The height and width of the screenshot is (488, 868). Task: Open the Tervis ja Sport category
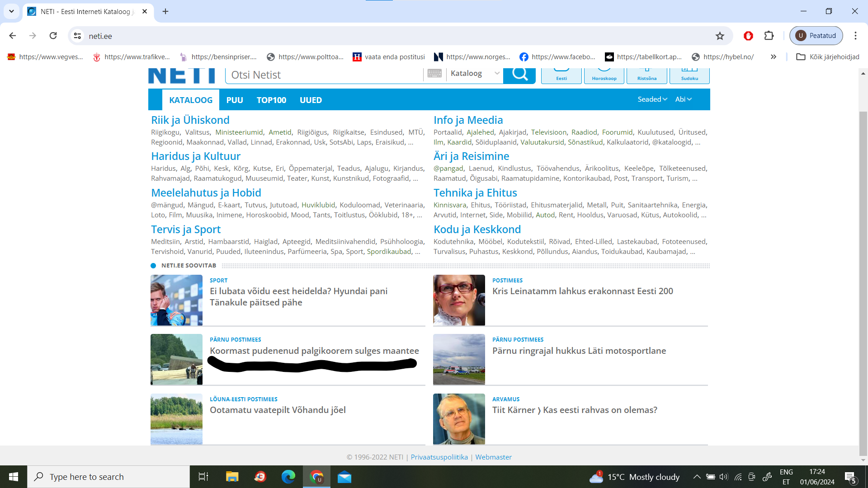pos(186,229)
